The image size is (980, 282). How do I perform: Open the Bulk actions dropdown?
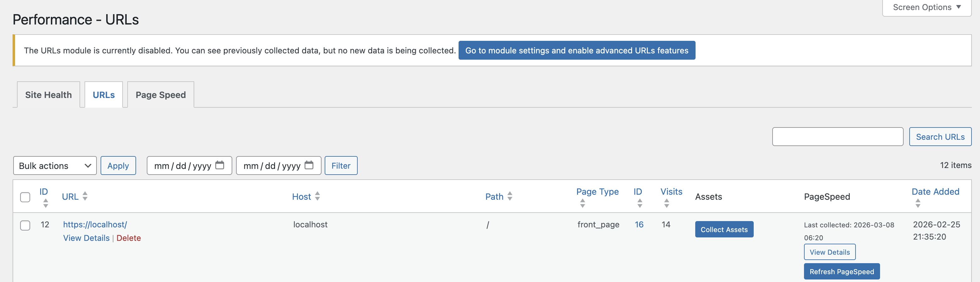(55, 166)
